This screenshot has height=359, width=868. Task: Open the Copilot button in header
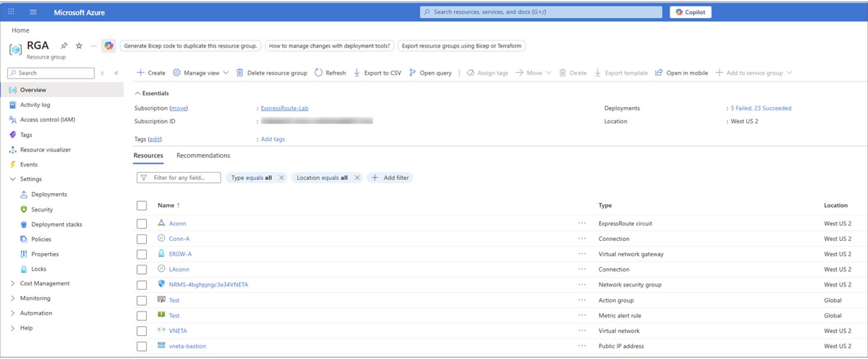[690, 12]
